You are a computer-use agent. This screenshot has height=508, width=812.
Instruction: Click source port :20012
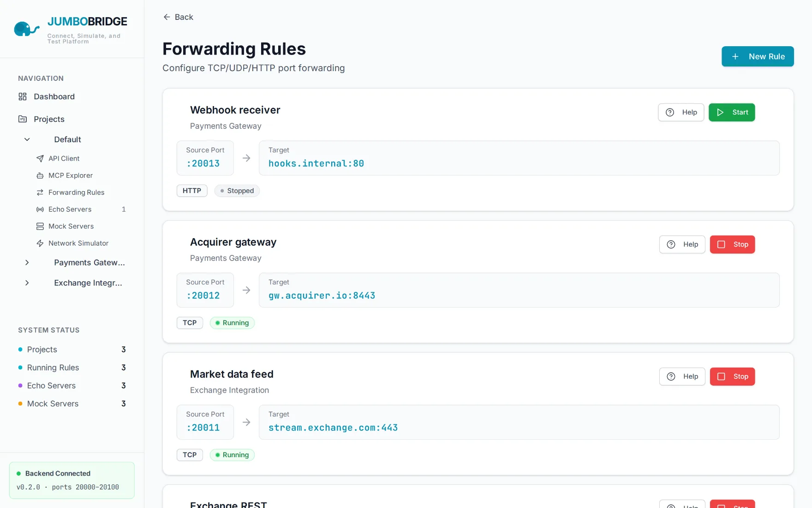click(205, 290)
